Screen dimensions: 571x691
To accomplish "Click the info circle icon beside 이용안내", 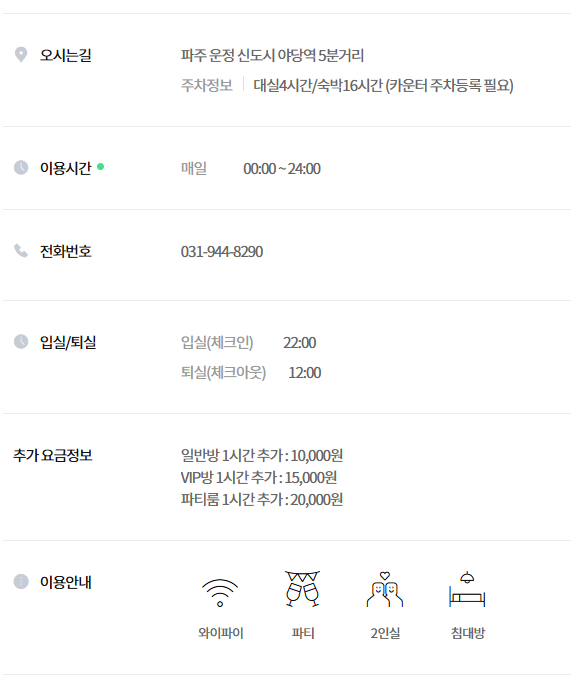I will 21,581.
